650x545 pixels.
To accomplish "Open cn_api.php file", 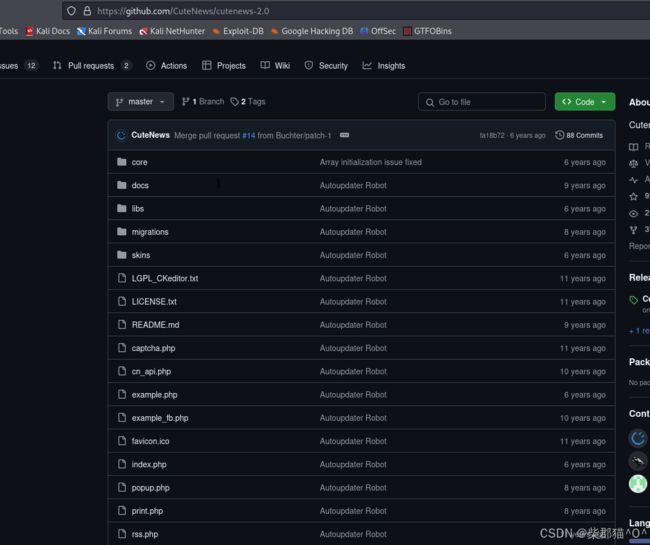I will click(x=151, y=371).
